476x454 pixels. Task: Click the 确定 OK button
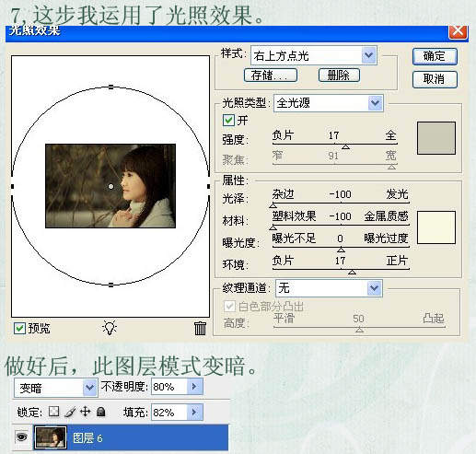click(435, 56)
